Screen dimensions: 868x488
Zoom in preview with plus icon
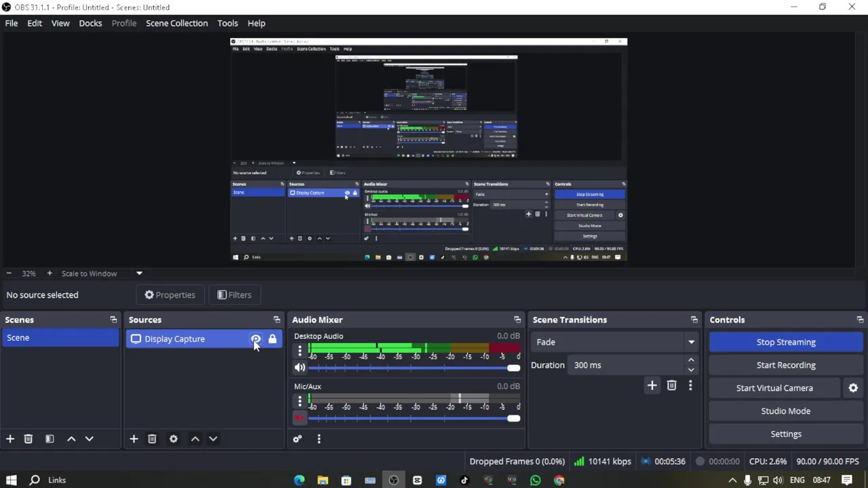coord(49,273)
